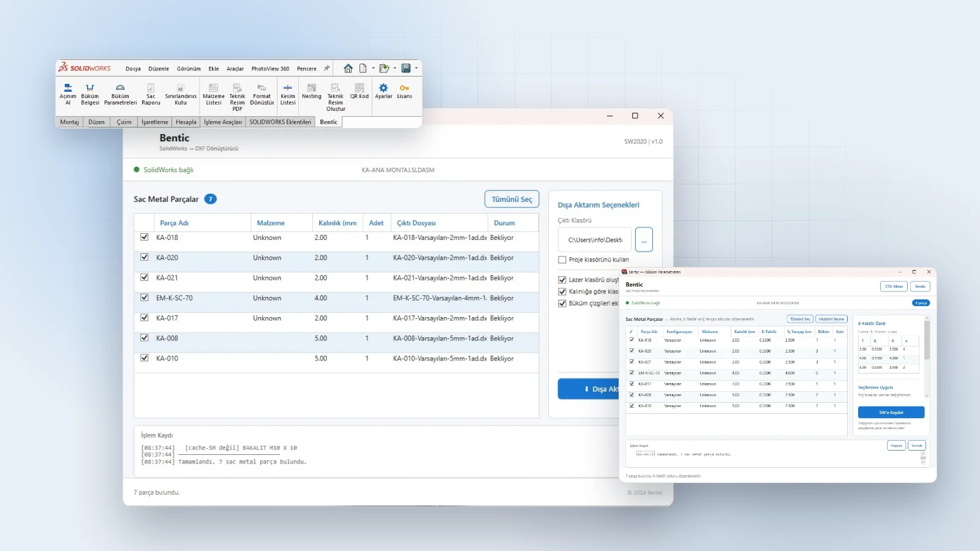The width and height of the screenshot is (980, 551).
Task: Uncheck the KA-010 row in main Bentic window
Action: coord(145,358)
